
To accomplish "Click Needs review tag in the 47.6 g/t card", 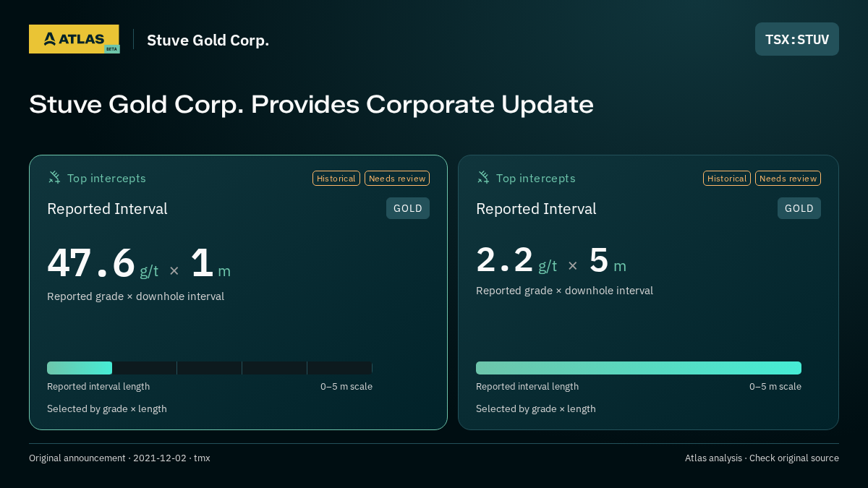I will pos(397,179).
